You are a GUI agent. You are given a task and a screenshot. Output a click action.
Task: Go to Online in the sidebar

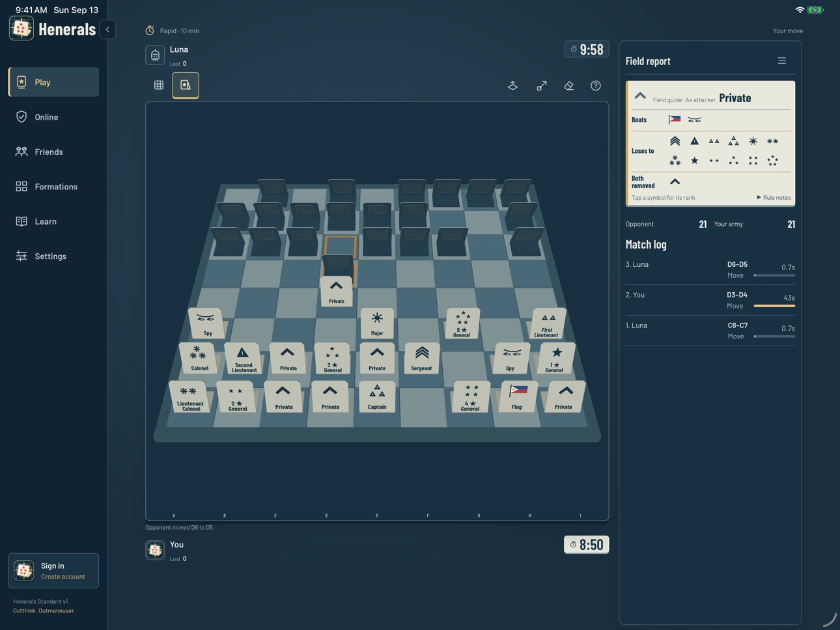[53, 117]
